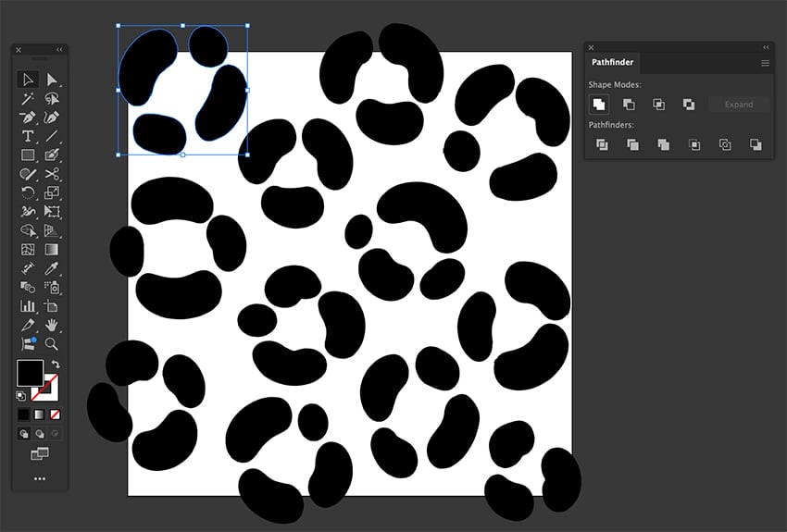The image size is (787, 532).
Task: Click the Expand button in Pathfinder
Action: [739, 105]
